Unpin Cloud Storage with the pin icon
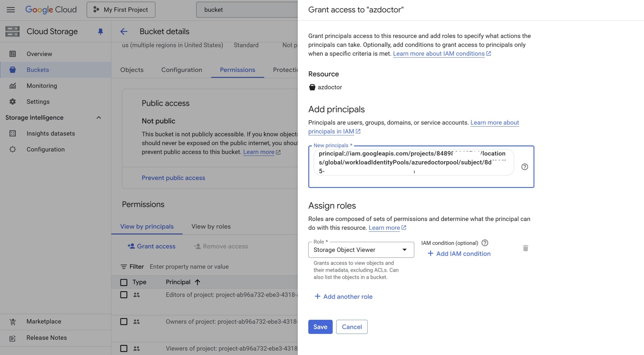 (x=100, y=32)
